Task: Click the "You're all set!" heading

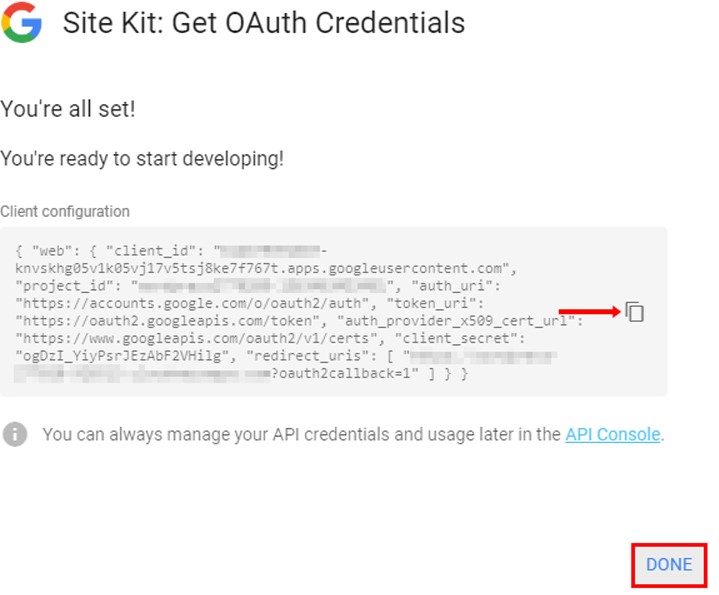Action: 68,109
